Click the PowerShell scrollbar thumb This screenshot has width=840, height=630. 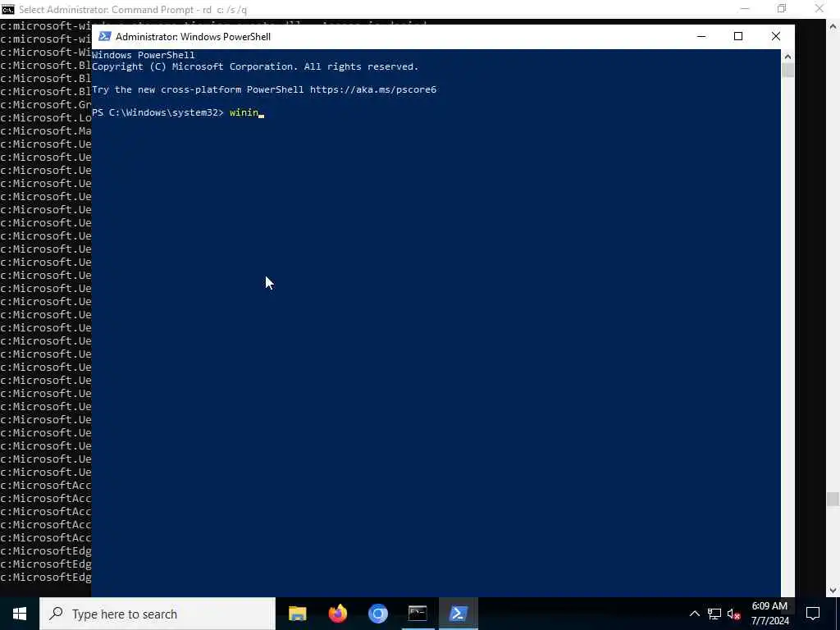[x=787, y=71]
